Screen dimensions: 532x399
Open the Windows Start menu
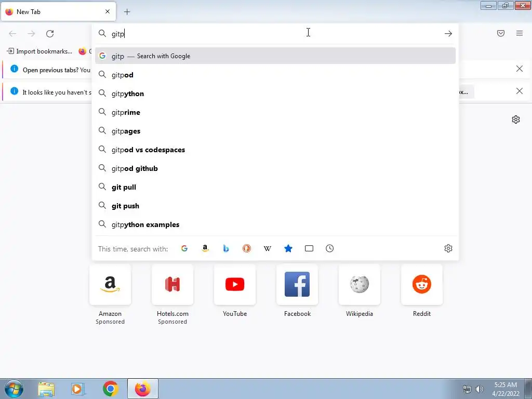click(x=14, y=389)
